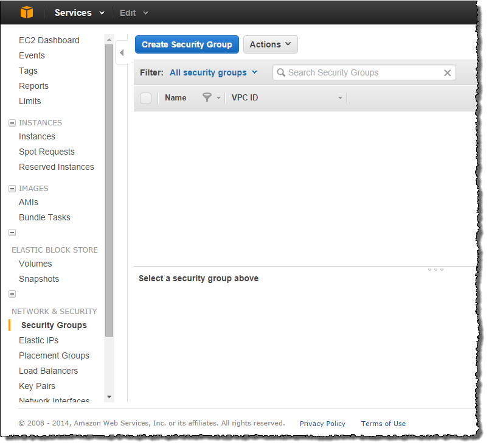Click the three-dot panel resize handle
This screenshot has width=489, height=448.
pyautogui.click(x=435, y=269)
